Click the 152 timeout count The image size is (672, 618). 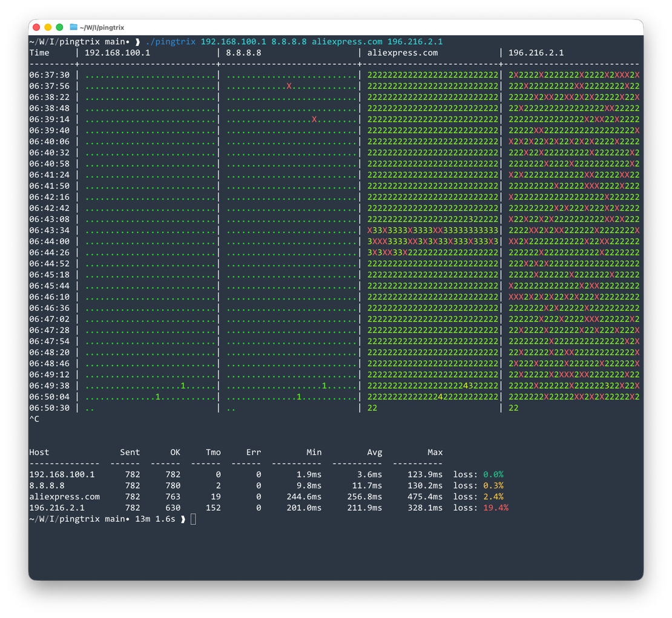(x=214, y=508)
